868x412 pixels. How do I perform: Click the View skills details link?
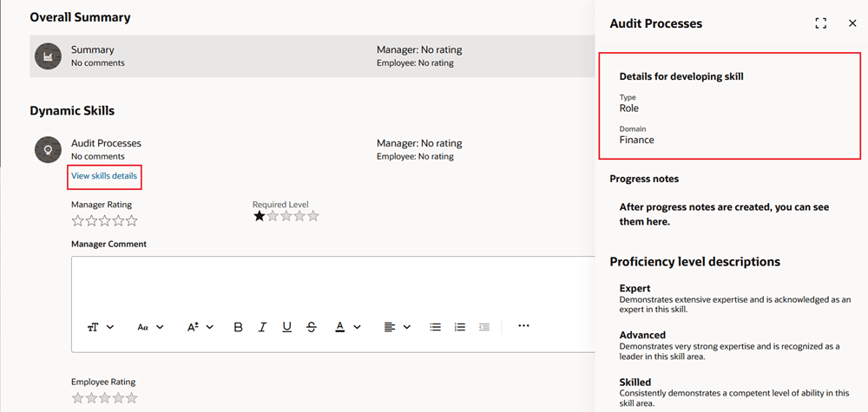coord(104,176)
